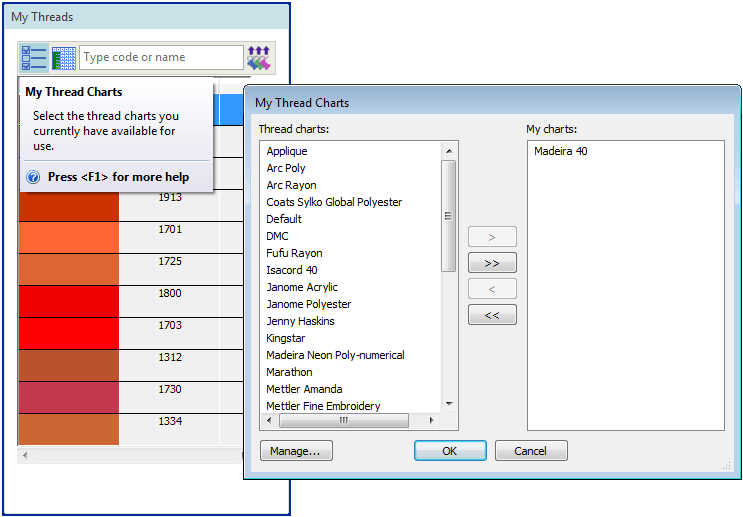Select Applique in the thread charts list
Image resolution: width=743 pixels, height=517 pixels.
click(287, 151)
